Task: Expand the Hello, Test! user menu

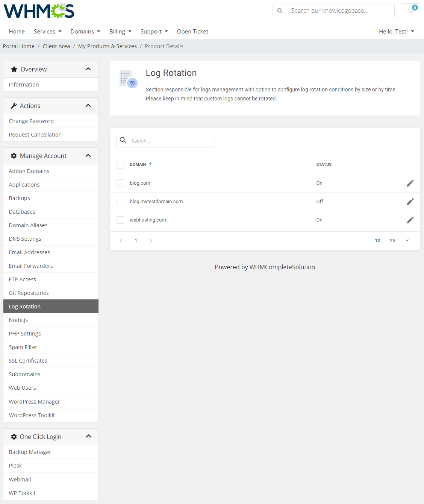Action: (396, 32)
